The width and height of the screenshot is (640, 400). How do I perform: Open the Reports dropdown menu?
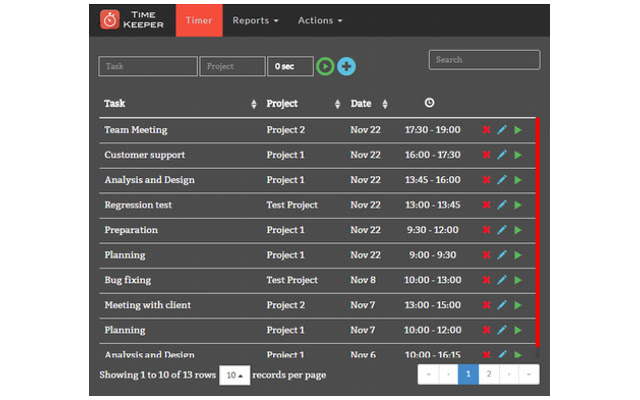(255, 20)
